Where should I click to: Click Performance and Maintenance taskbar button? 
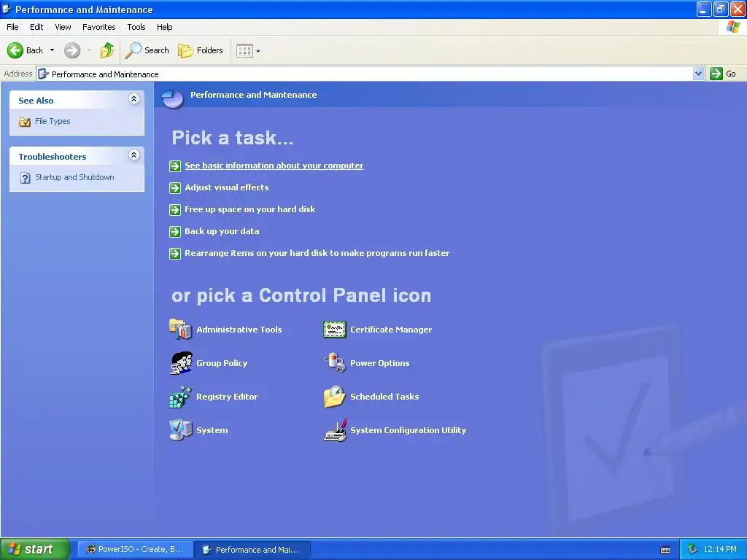tap(253, 550)
